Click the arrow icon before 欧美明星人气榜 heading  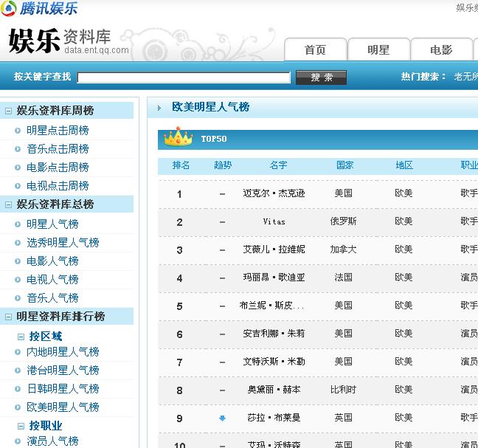point(159,108)
